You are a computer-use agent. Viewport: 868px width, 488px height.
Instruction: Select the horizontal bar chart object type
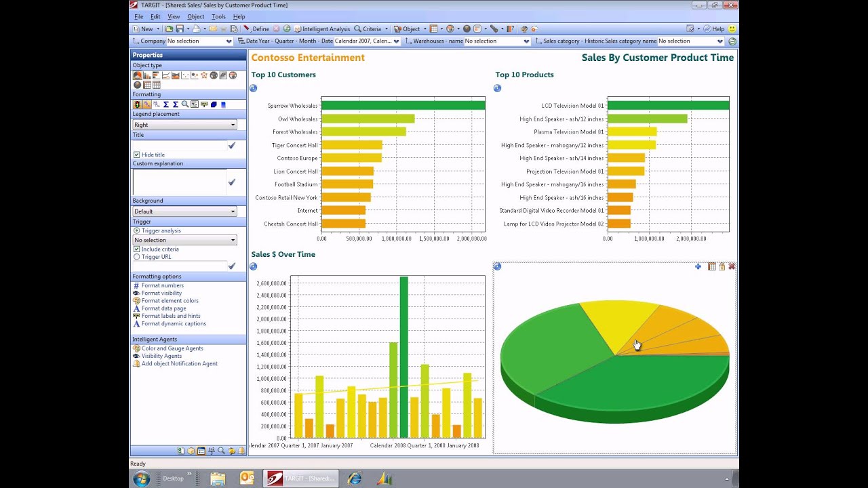(157, 75)
